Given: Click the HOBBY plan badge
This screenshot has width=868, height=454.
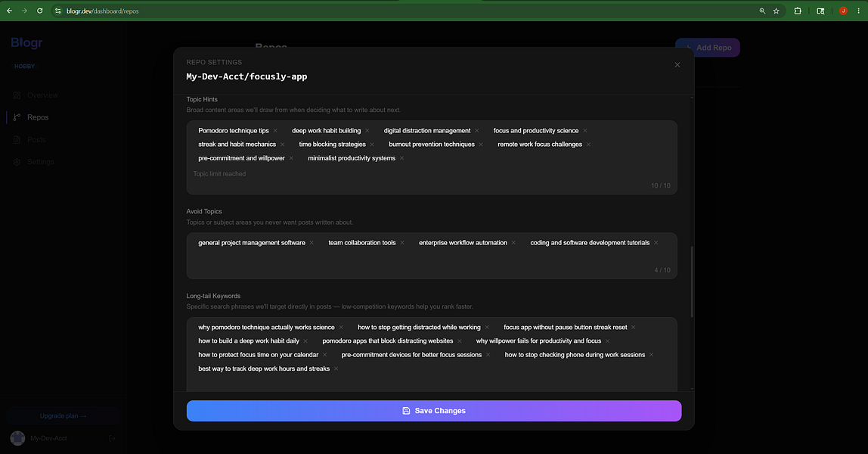Looking at the screenshot, I should (24, 67).
